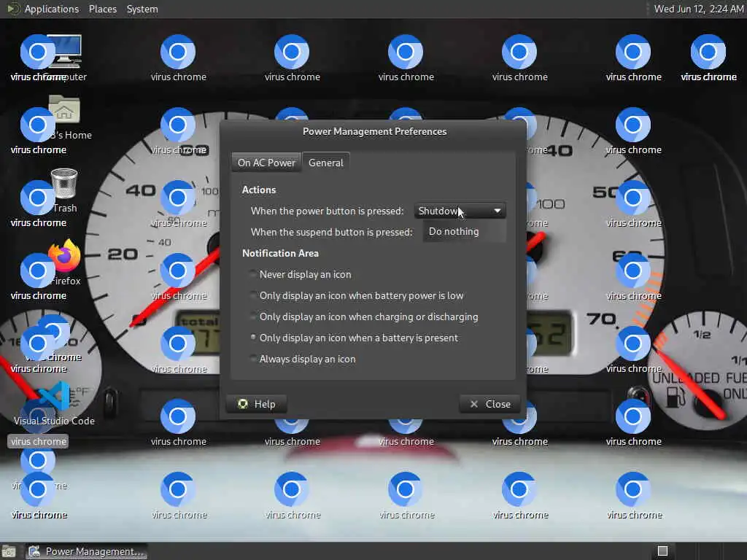
Task: Open the System menu
Action: coord(142,9)
